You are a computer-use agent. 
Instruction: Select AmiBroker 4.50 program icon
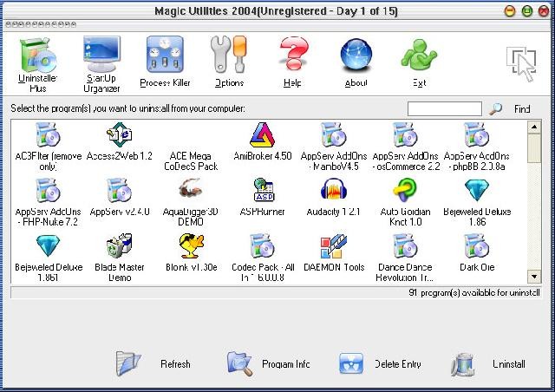tap(262, 134)
